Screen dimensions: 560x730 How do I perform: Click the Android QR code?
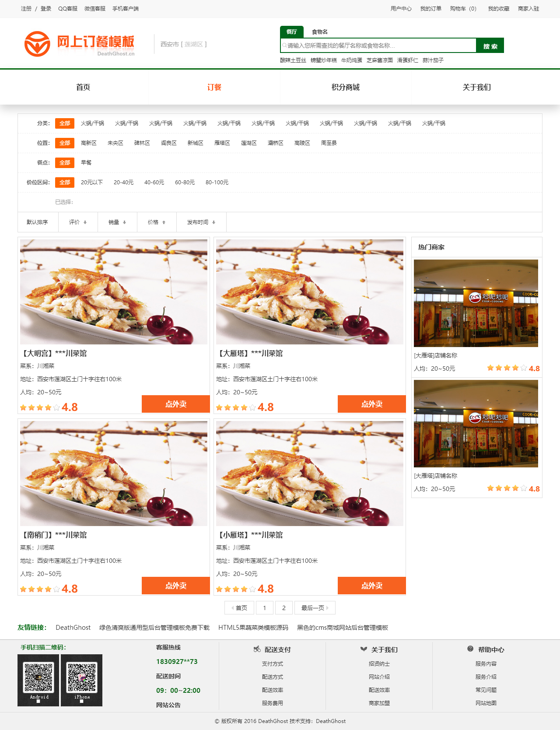[x=38, y=680]
